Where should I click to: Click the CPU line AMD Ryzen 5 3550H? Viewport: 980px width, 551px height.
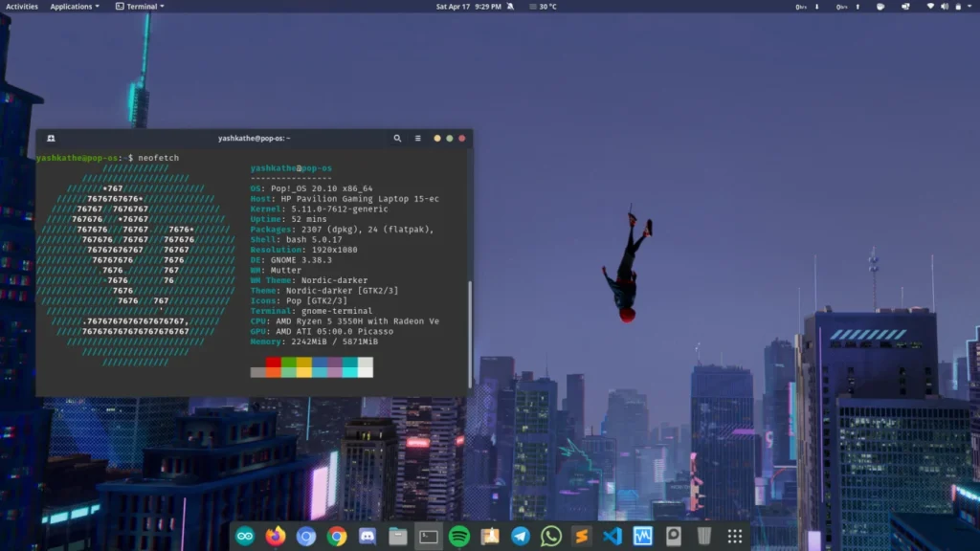coord(345,321)
